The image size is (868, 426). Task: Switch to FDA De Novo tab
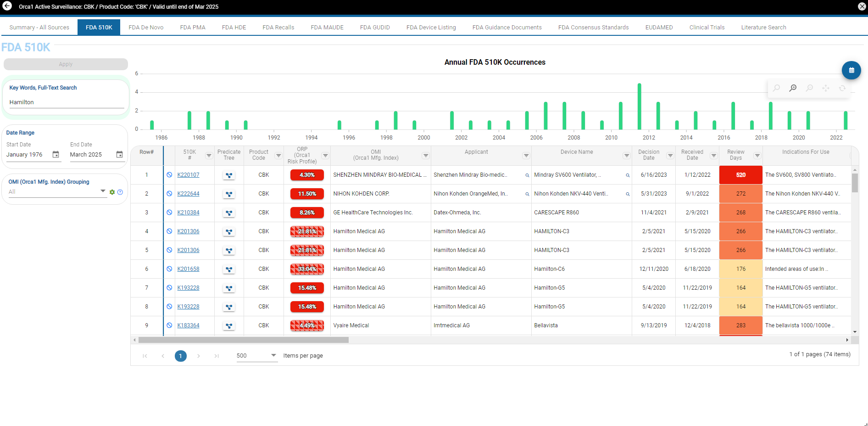tap(146, 28)
